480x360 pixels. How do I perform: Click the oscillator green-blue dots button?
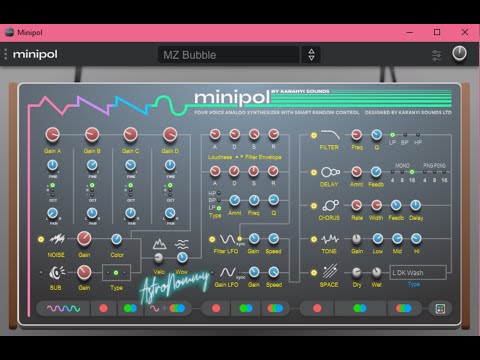pyautogui.click(x=130, y=308)
